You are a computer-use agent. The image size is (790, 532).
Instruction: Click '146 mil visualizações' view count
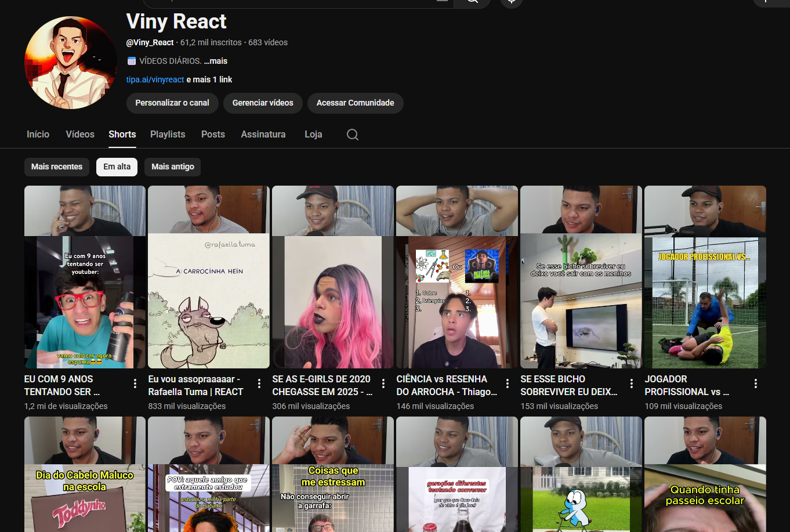click(x=436, y=406)
